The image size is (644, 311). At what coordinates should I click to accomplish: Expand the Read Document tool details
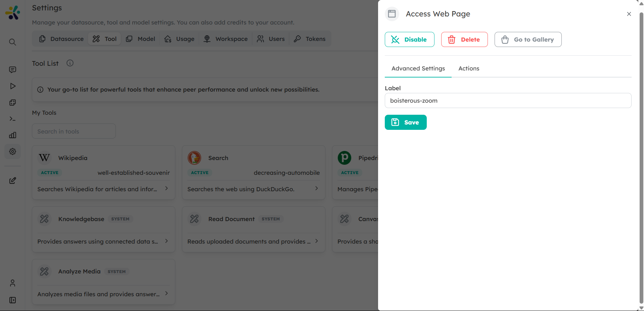point(316,241)
